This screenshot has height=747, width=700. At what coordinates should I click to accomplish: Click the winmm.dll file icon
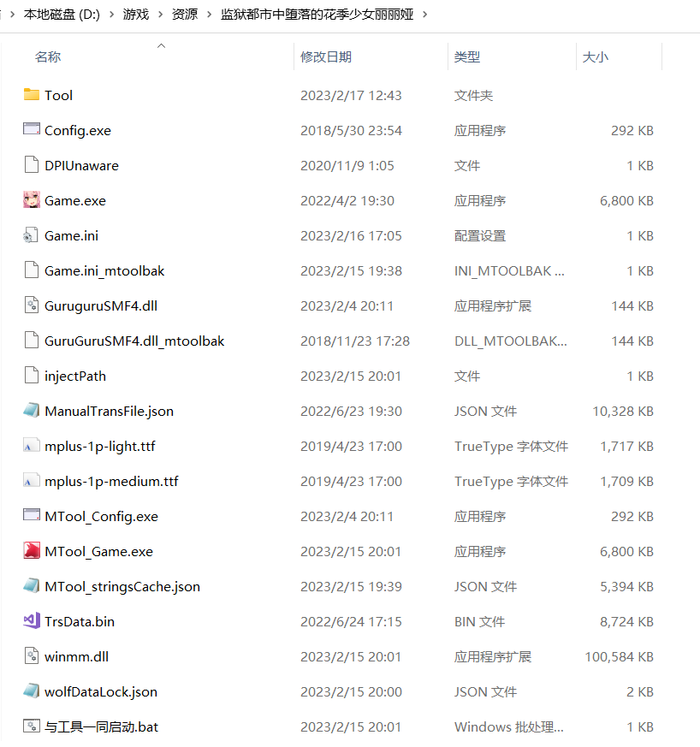(32, 656)
